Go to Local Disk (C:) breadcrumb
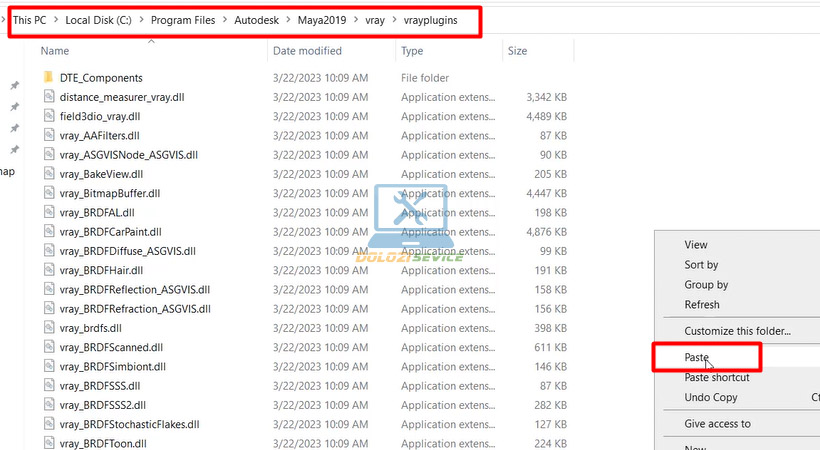The image size is (820, 450). point(98,20)
